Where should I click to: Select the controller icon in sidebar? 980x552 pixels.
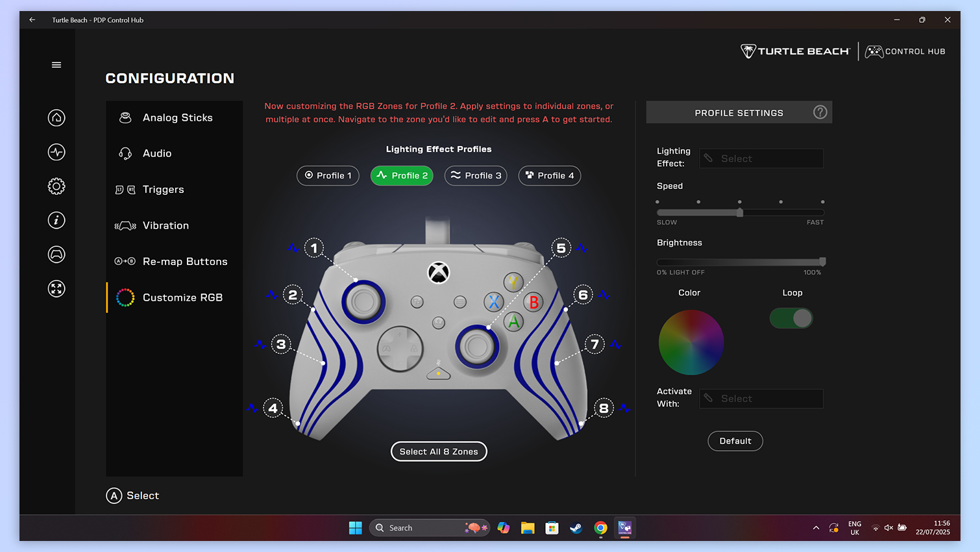pos(56,255)
